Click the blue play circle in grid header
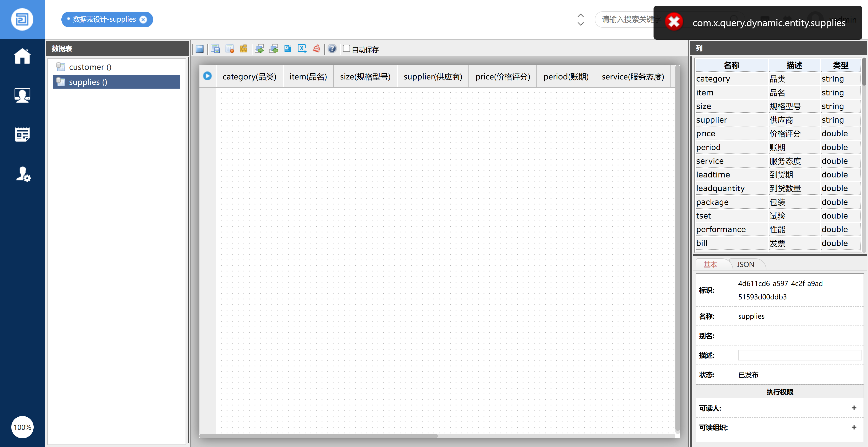The width and height of the screenshot is (868, 447). 207,76
